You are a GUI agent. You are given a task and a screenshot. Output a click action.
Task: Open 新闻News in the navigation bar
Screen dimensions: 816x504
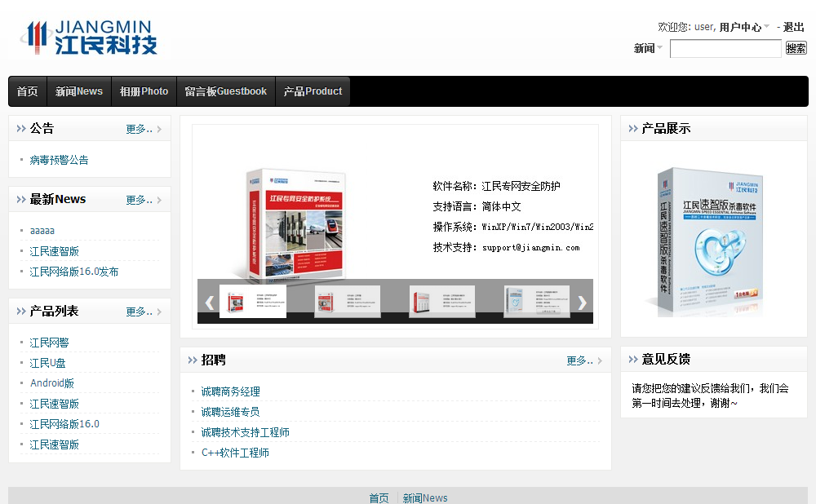[x=79, y=91]
